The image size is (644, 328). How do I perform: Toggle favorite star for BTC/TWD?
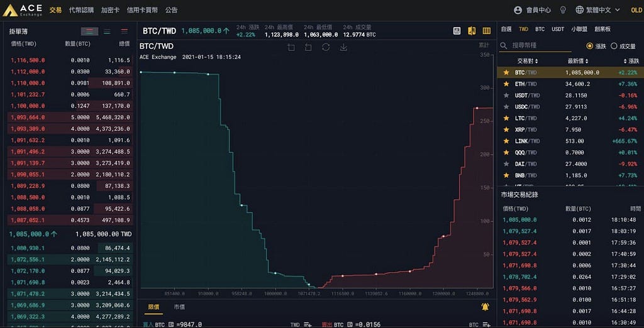506,73
